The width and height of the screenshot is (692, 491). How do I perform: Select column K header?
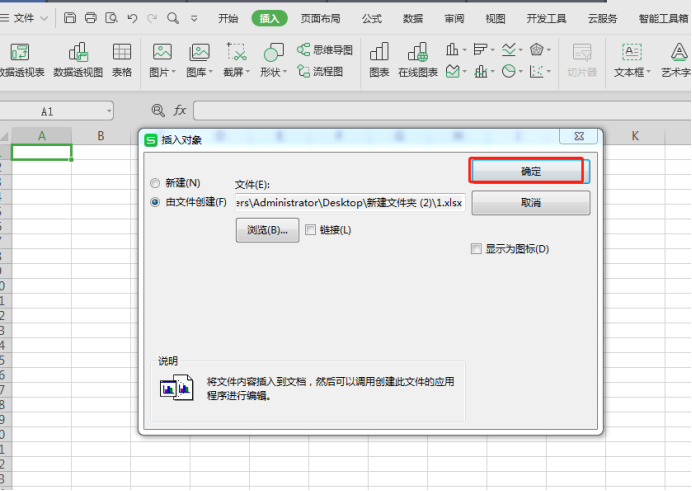635,136
